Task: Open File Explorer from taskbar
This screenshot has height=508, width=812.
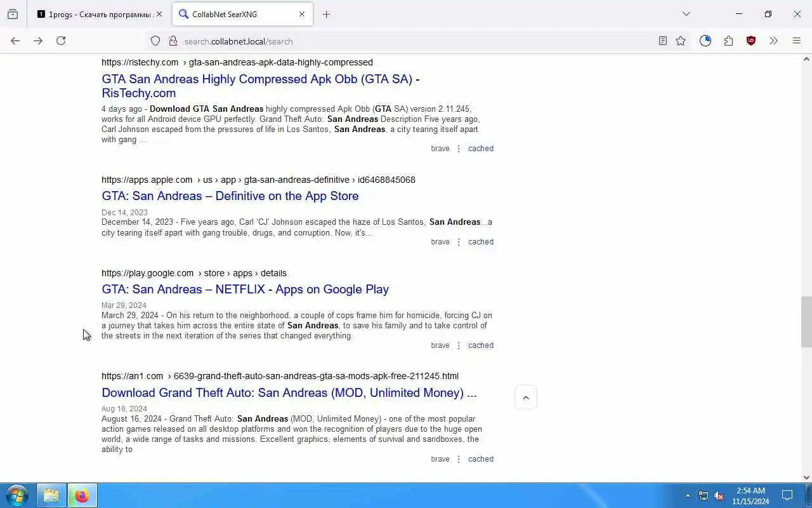Action: 51,495
